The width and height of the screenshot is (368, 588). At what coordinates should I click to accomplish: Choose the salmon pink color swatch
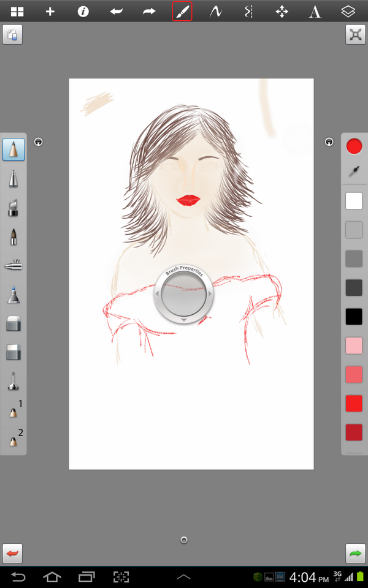[x=354, y=374]
